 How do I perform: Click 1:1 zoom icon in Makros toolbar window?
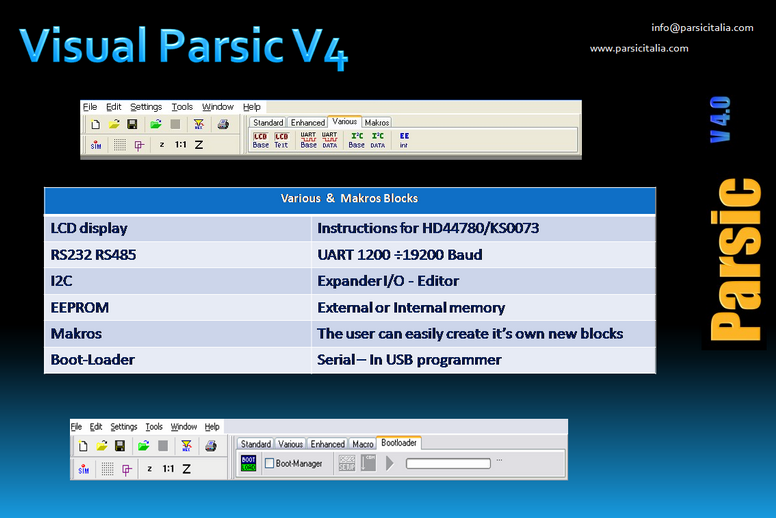(x=181, y=145)
